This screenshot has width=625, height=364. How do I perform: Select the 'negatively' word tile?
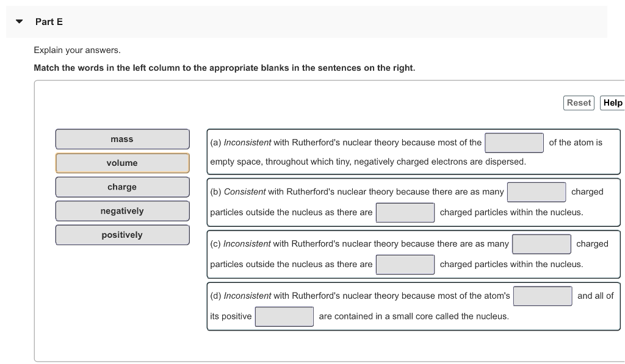pos(122,210)
